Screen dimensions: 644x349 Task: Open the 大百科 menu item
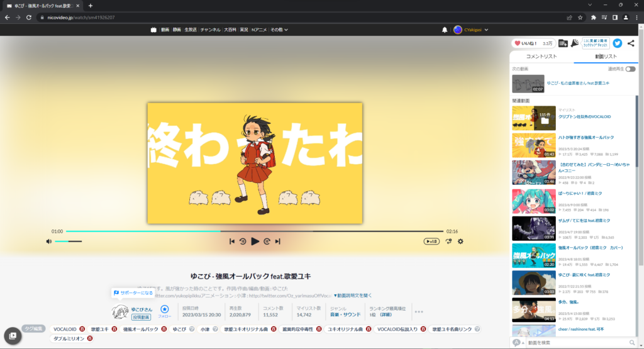click(230, 30)
